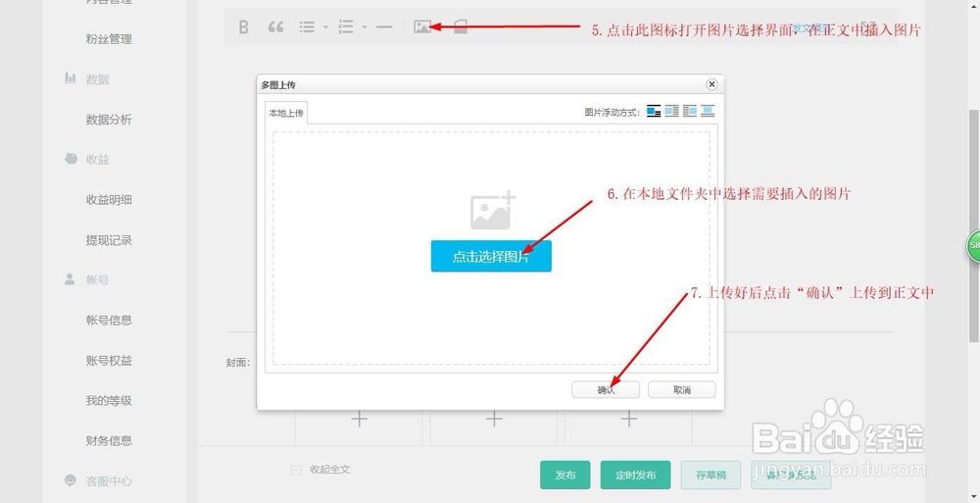The height and width of the screenshot is (503, 980).
Task: Publish the article with 发布
Action: point(565,475)
